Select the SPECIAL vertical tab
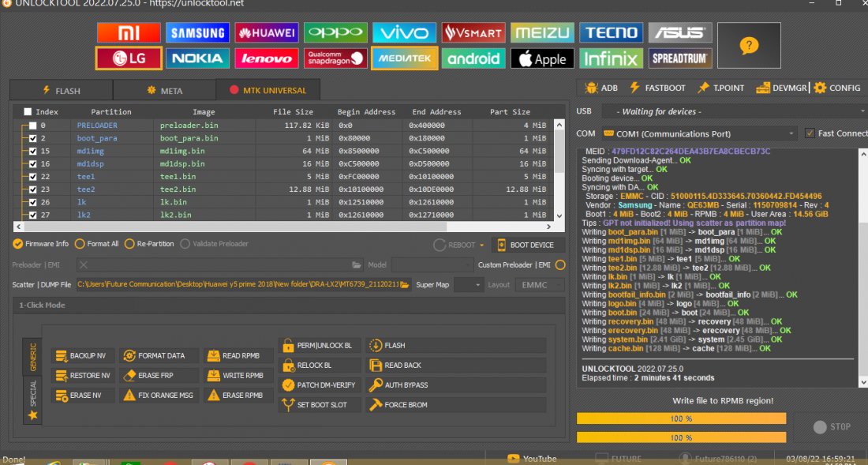 [32, 400]
